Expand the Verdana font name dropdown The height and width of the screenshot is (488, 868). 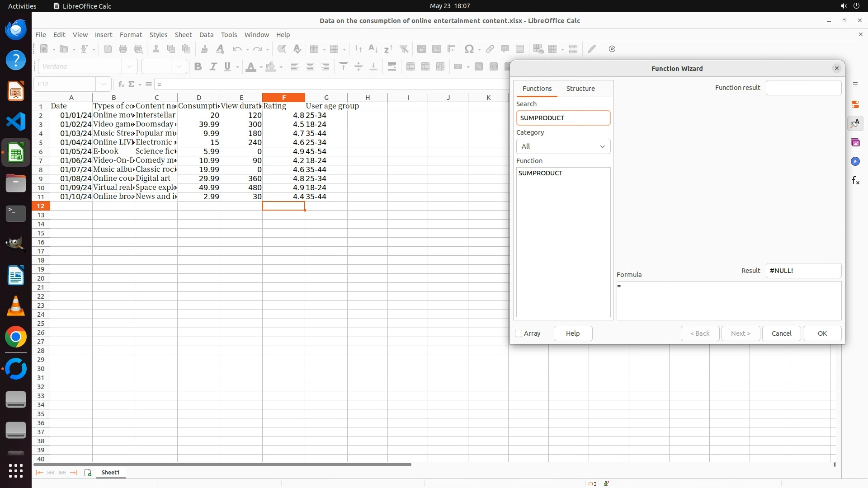coord(130,67)
